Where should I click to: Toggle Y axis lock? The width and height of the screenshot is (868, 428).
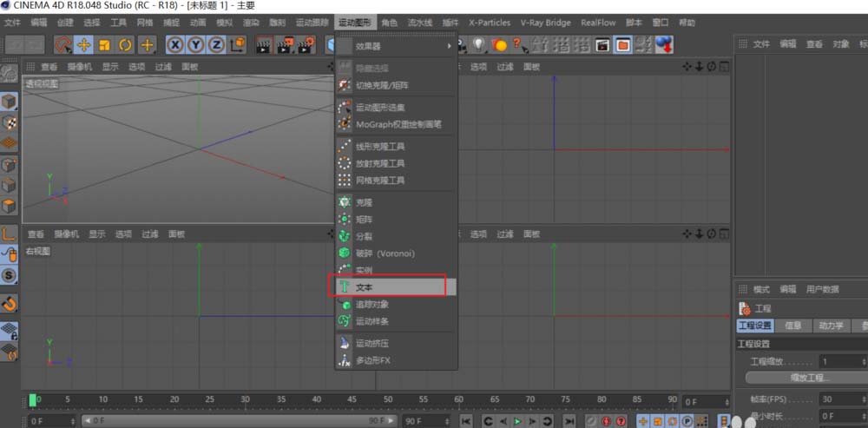click(196, 45)
